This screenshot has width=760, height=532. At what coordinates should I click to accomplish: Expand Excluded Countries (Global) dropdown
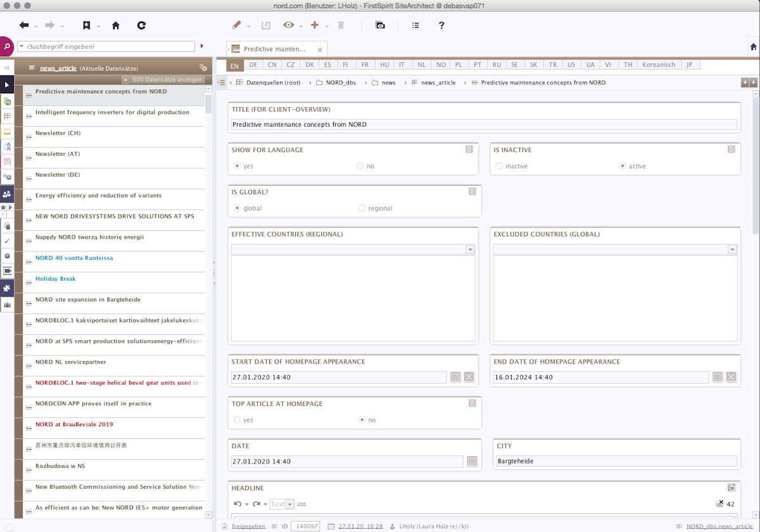pos(732,250)
